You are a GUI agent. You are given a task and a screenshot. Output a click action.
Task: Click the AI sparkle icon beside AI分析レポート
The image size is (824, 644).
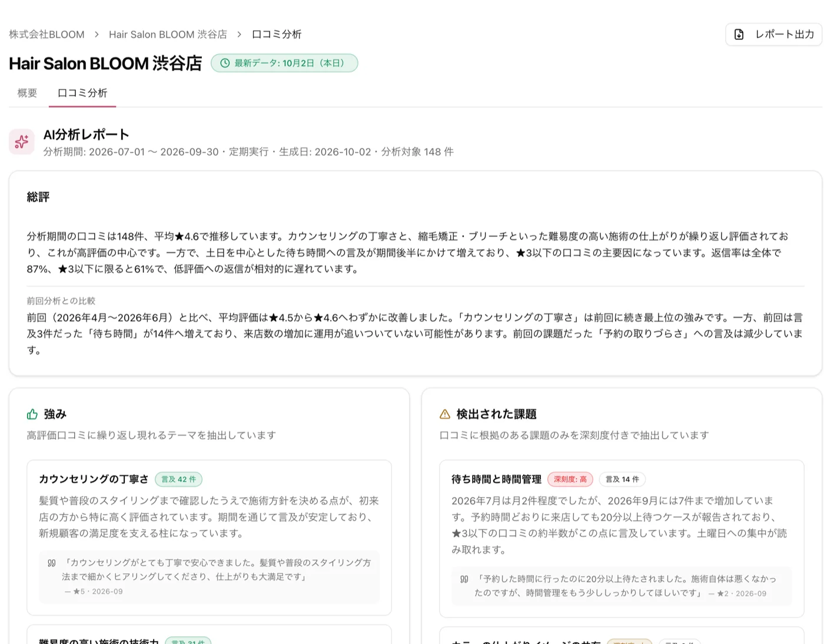point(22,142)
